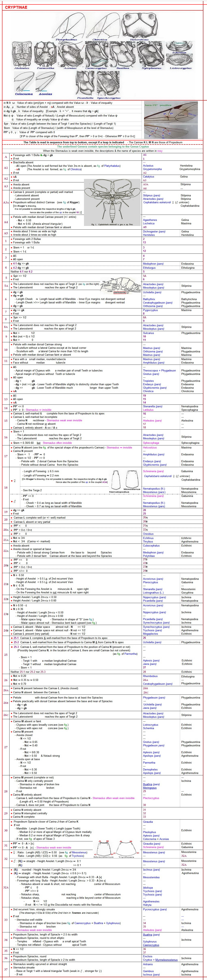Viewport: 207px width, 980px height.
Task: Open the Parmortha propodeum figure
Action: [45, 54]
